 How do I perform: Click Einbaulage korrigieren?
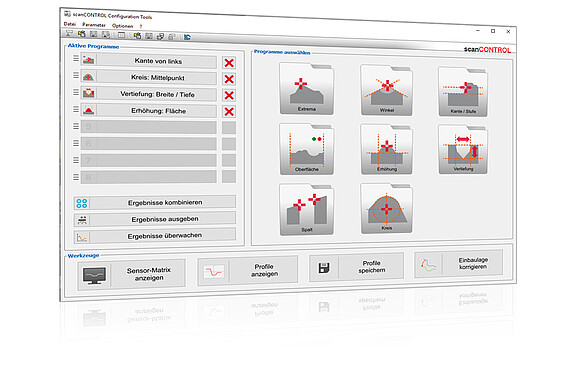(x=458, y=263)
